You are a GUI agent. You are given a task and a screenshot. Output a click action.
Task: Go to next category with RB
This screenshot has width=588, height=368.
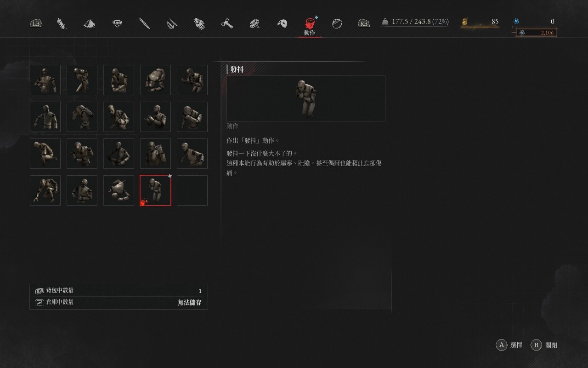coord(364,23)
